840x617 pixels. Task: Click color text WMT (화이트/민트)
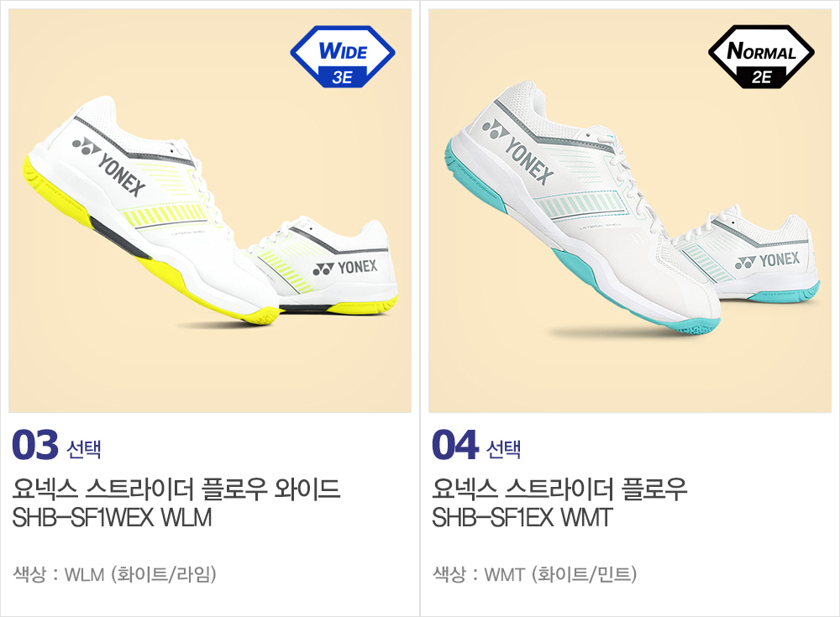(x=560, y=574)
